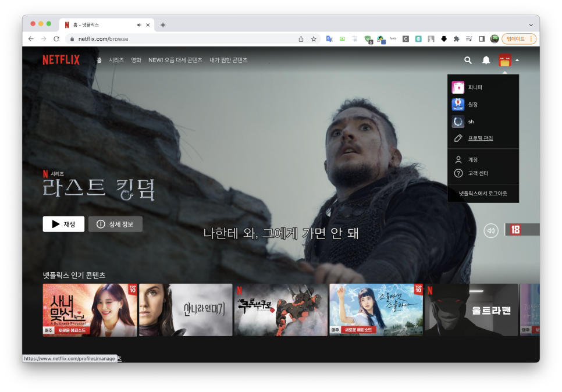Click the green screen extension icon
This screenshot has height=392, width=562.
[342, 39]
